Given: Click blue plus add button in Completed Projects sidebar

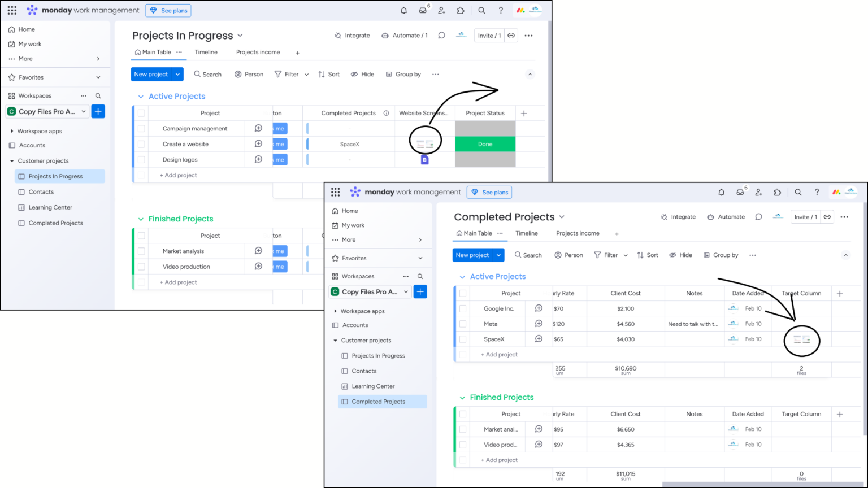Looking at the screenshot, I should click(420, 291).
